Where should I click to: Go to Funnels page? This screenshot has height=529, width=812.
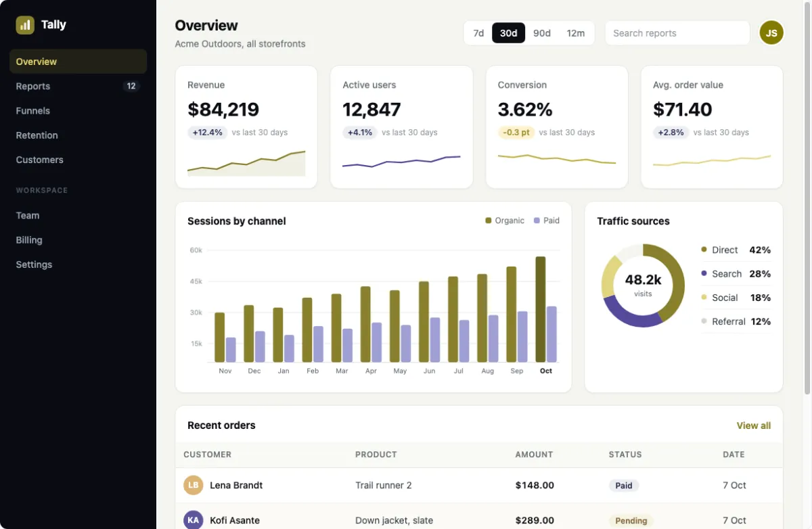(78, 111)
